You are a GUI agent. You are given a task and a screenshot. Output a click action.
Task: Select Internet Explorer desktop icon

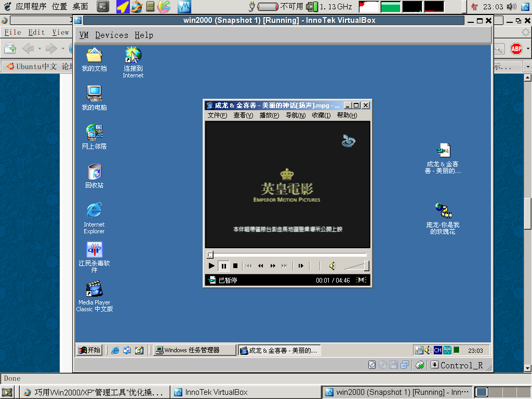click(x=95, y=218)
